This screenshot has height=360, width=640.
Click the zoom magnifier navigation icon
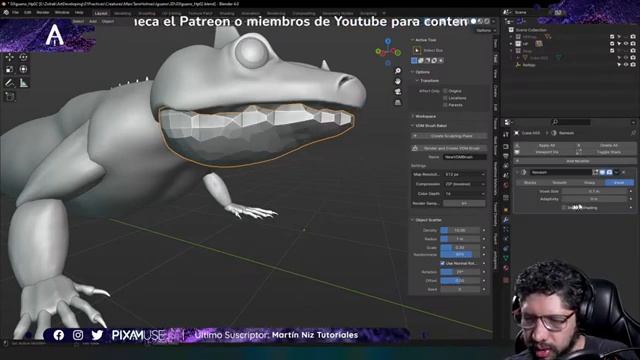tap(398, 71)
